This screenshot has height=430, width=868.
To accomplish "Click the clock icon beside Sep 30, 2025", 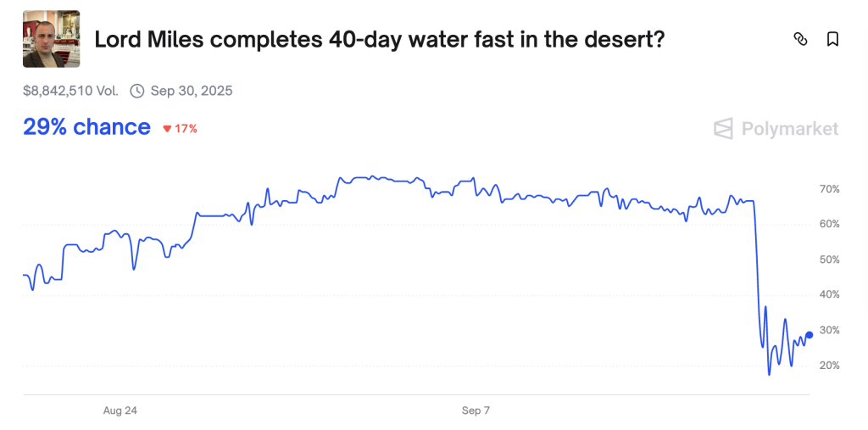I will pyautogui.click(x=136, y=91).
